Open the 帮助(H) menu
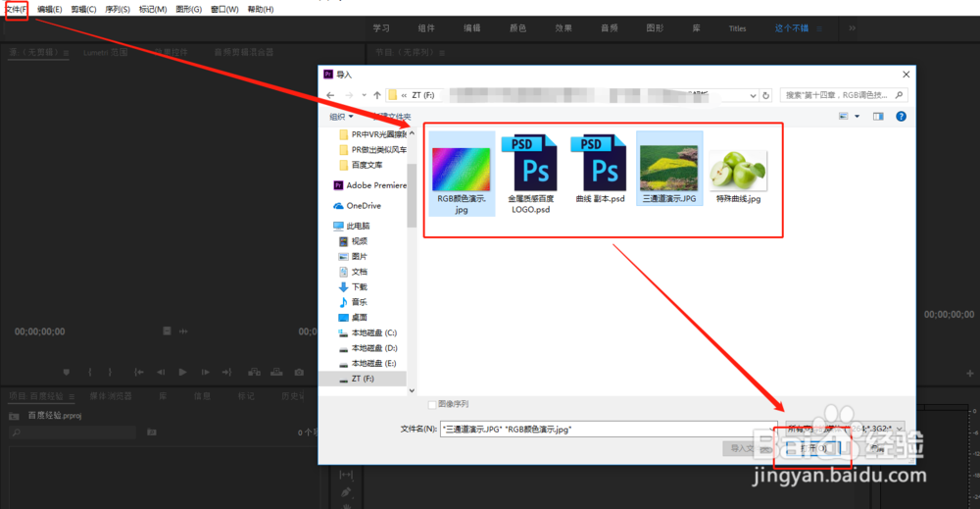980x509 pixels. pos(261,10)
